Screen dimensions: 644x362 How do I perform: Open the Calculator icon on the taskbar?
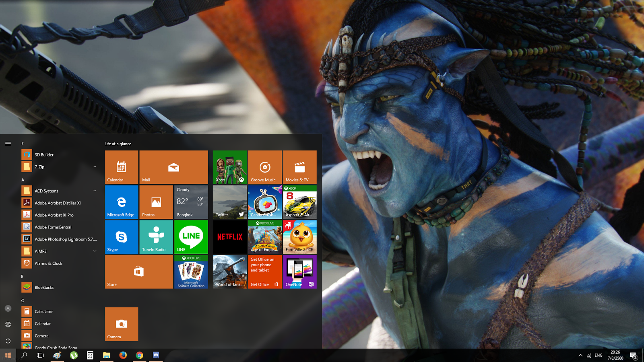(90, 355)
